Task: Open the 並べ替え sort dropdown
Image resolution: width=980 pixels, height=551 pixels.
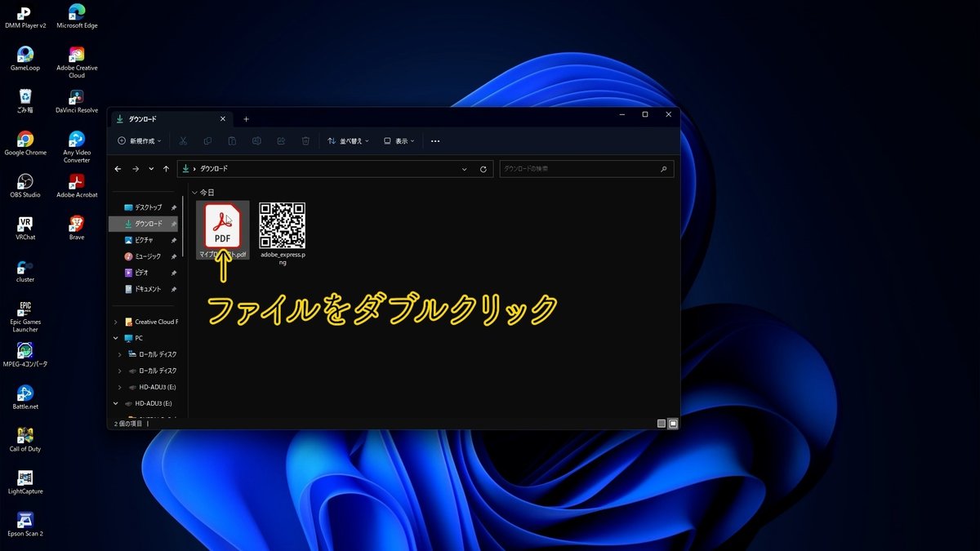Action: click(x=349, y=141)
